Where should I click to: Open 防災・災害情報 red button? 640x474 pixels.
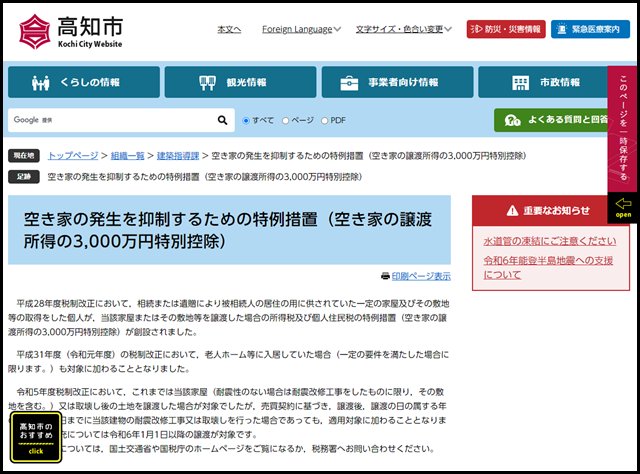pyautogui.click(x=506, y=29)
